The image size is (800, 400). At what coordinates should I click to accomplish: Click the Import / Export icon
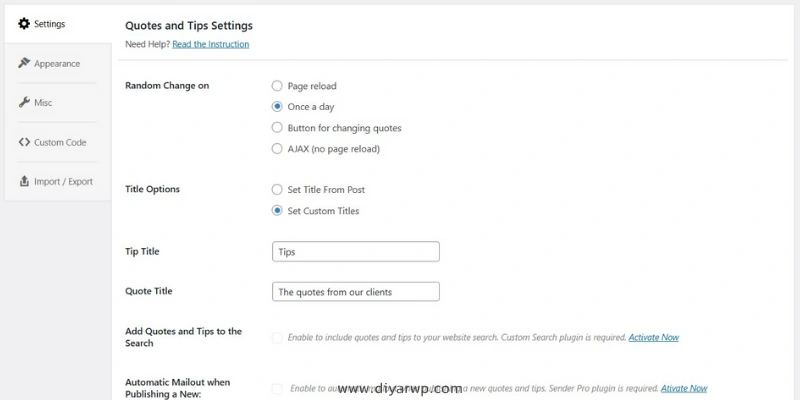click(24, 181)
